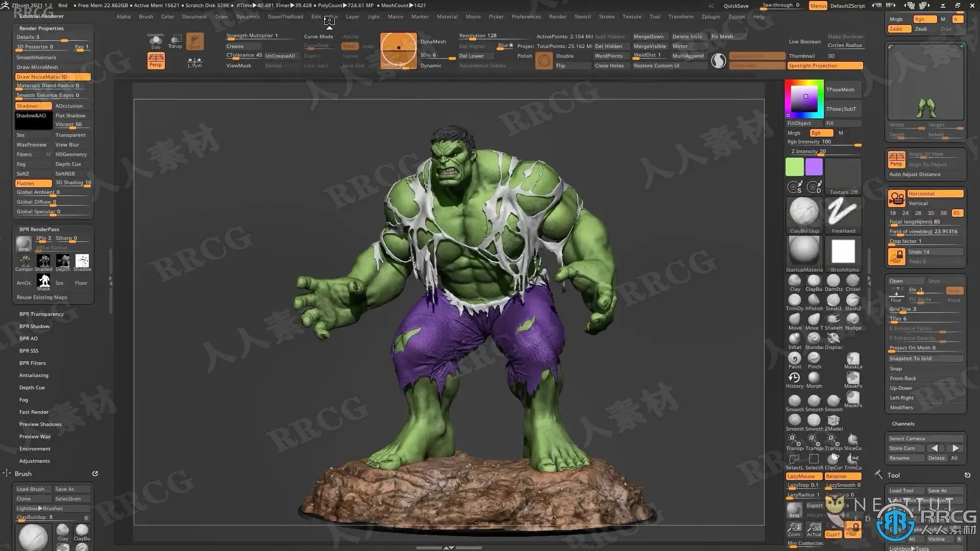The image size is (980, 551).
Task: Open the Stroke menu
Action: pos(606,17)
